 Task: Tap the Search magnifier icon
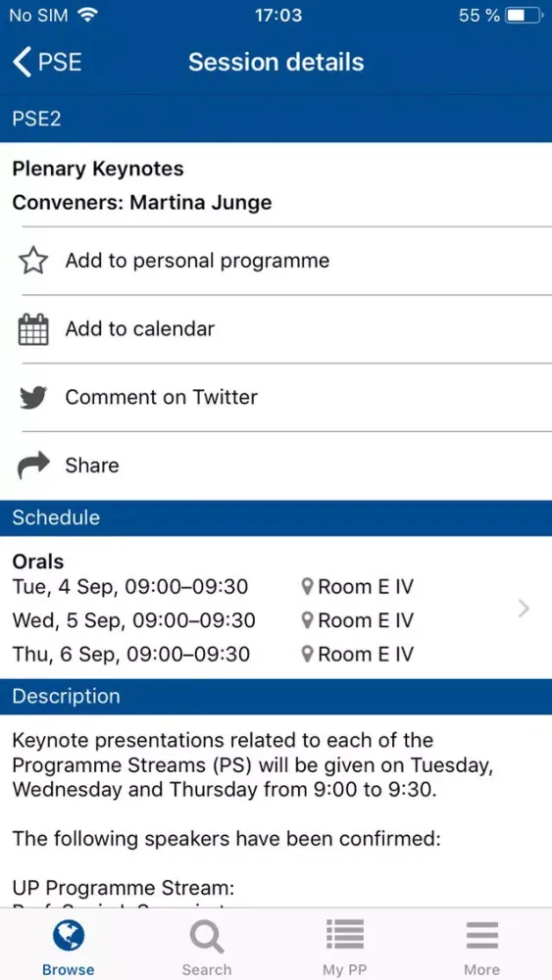[206, 937]
